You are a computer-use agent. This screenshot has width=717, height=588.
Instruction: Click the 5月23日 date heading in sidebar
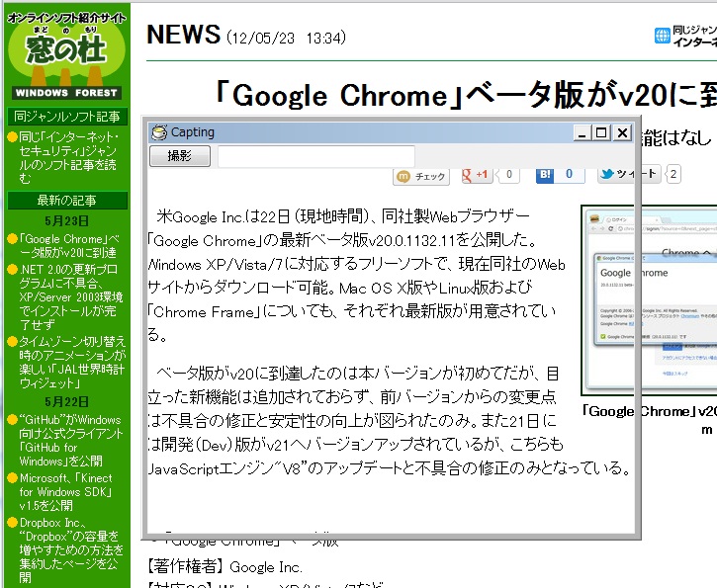pos(67,221)
